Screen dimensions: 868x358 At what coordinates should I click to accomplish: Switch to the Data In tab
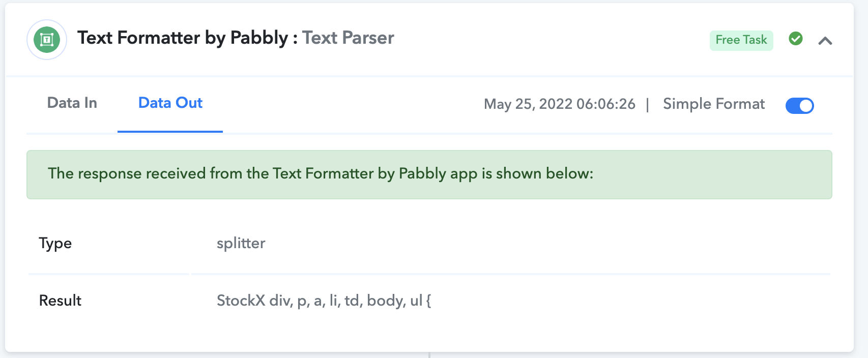pyautogui.click(x=72, y=103)
